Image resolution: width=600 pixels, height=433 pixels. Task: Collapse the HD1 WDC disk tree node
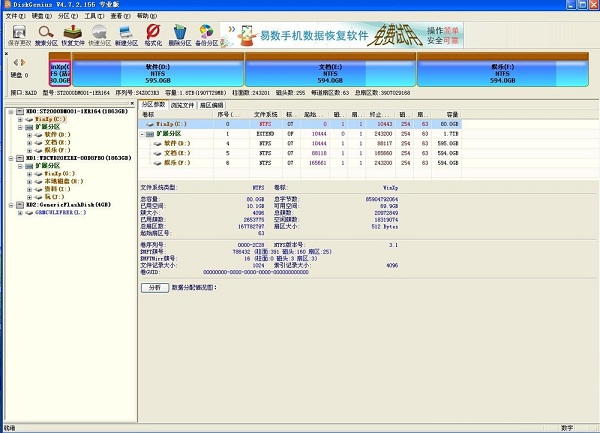click(x=8, y=157)
